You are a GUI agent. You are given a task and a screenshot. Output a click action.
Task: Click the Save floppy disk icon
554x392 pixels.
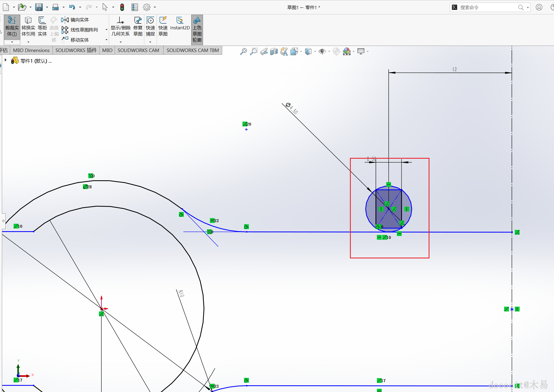coord(39,7)
